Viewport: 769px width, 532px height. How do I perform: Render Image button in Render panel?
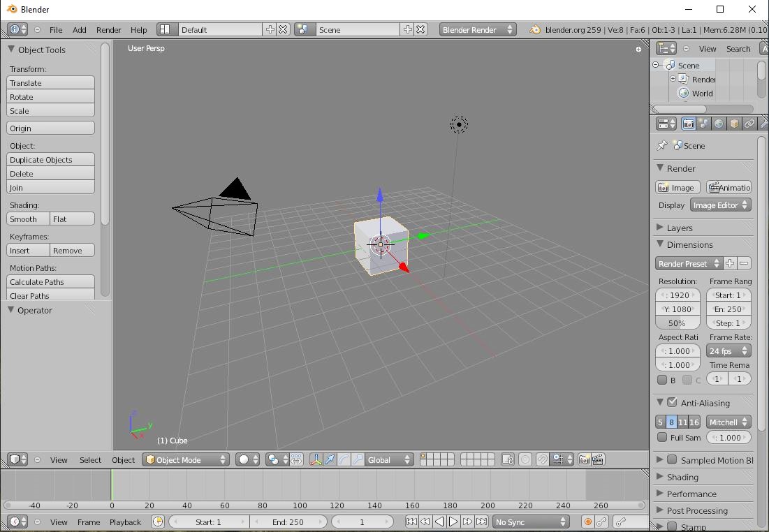[678, 187]
